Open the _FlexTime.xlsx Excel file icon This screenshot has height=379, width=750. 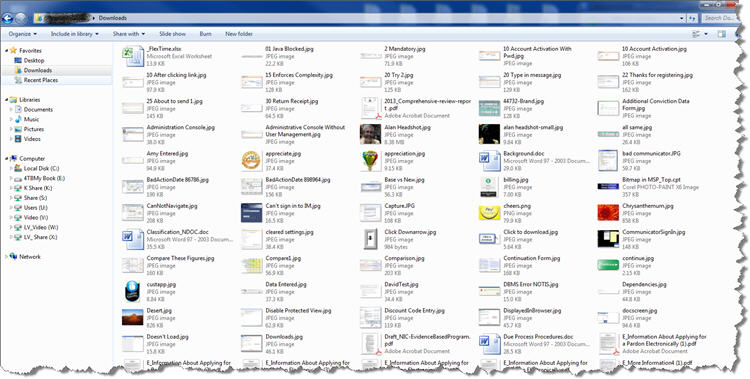[x=132, y=56]
